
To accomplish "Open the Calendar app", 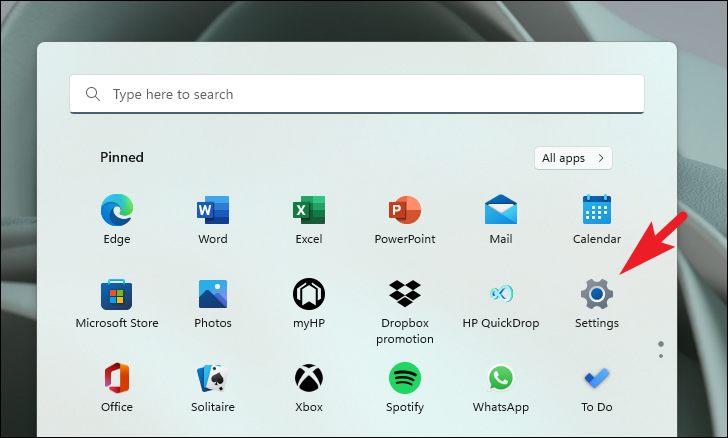I will [x=597, y=218].
